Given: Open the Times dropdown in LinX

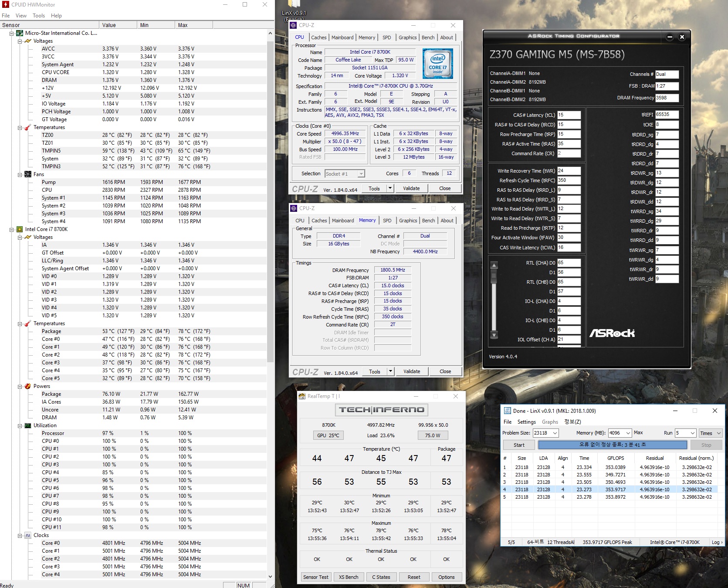Looking at the screenshot, I should click(711, 433).
